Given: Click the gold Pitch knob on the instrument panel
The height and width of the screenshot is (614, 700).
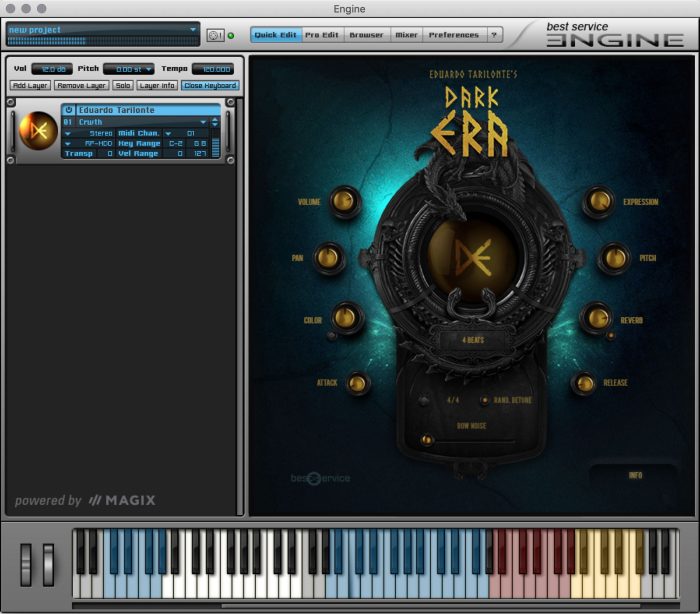Looking at the screenshot, I should coord(615,258).
